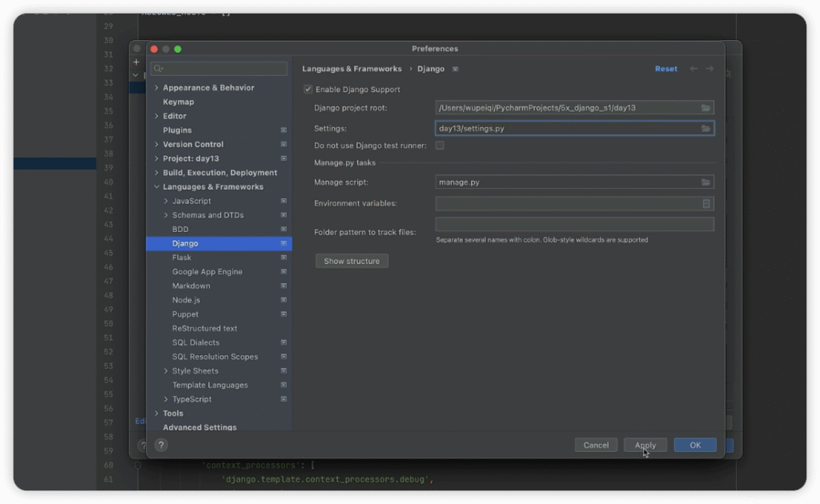820x504 pixels.
Task: Open the Keymap settings page
Action: 179,102
